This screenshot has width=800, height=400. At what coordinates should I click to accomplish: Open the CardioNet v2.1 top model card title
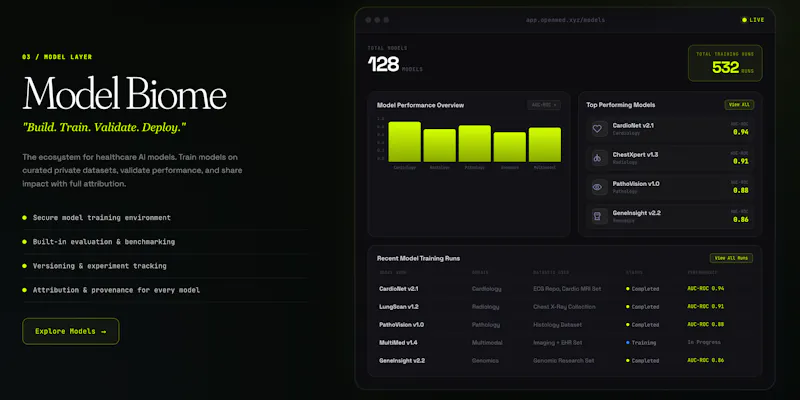(x=633, y=126)
